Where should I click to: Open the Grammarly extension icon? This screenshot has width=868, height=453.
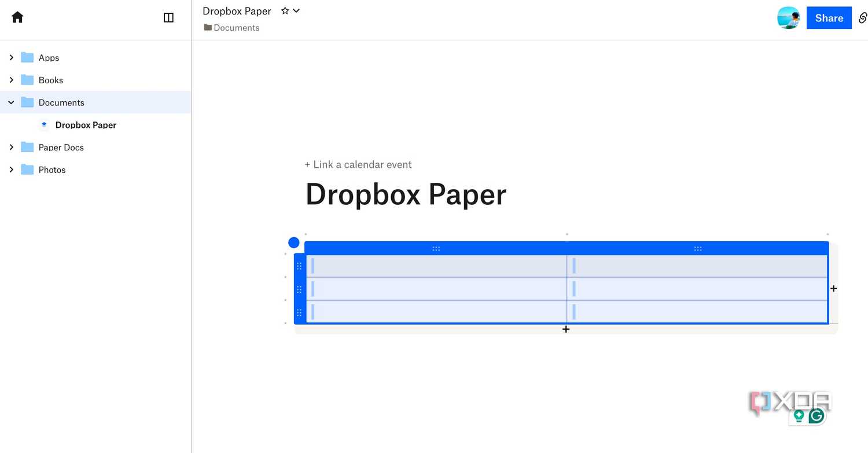(x=816, y=415)
